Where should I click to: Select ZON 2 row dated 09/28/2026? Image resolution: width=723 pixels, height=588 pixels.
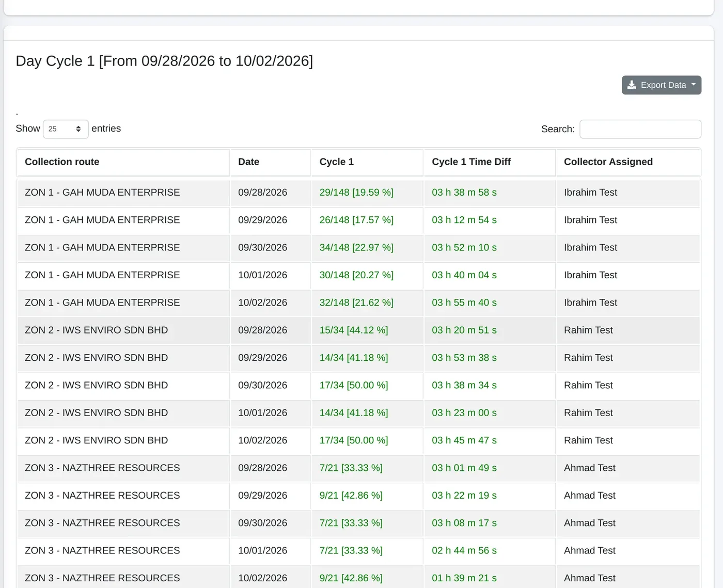point(358,330)
